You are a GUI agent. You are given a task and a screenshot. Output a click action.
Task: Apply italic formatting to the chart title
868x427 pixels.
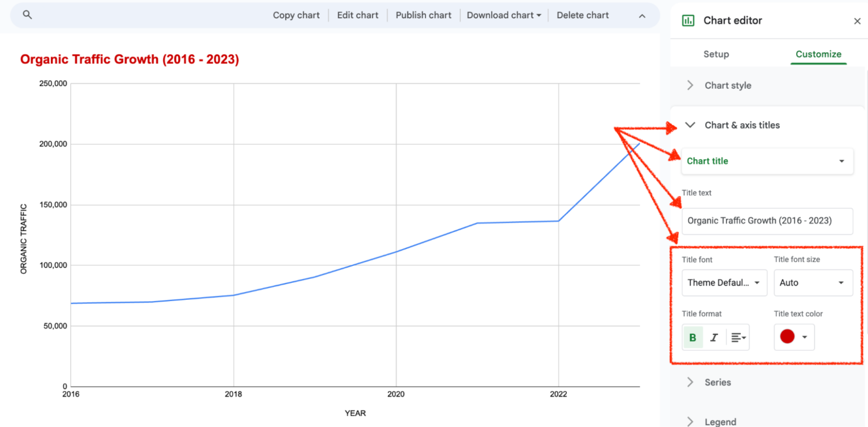(x=714, y=337)
